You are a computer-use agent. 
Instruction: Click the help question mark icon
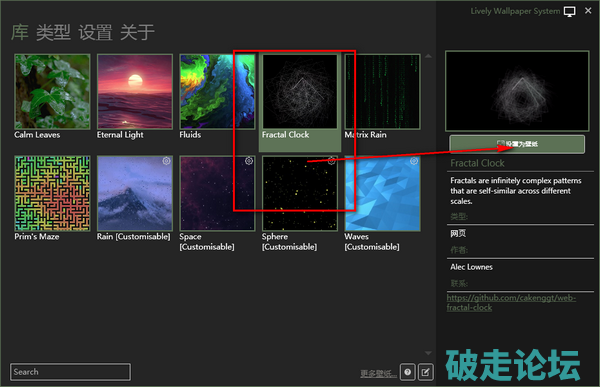tap(408, 372)
